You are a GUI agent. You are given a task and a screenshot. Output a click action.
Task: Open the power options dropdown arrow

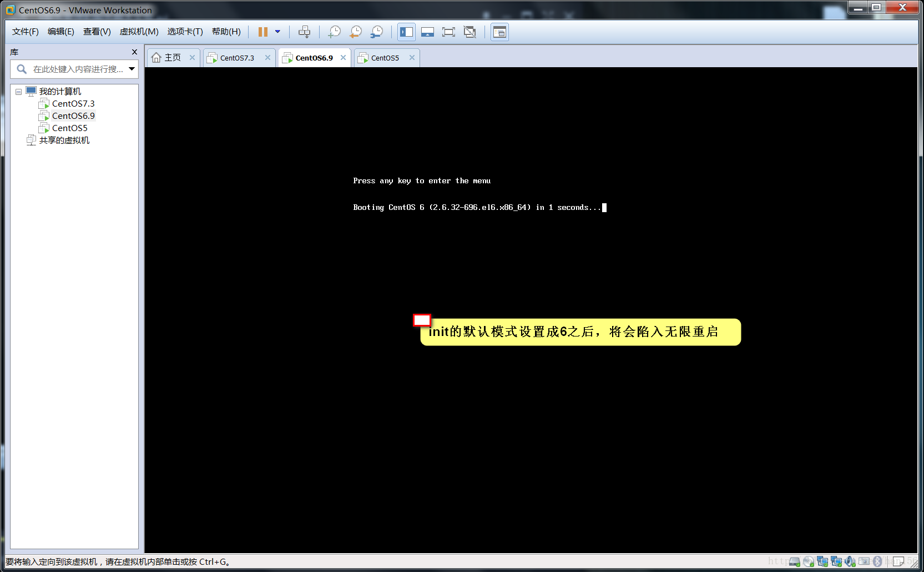277,32
